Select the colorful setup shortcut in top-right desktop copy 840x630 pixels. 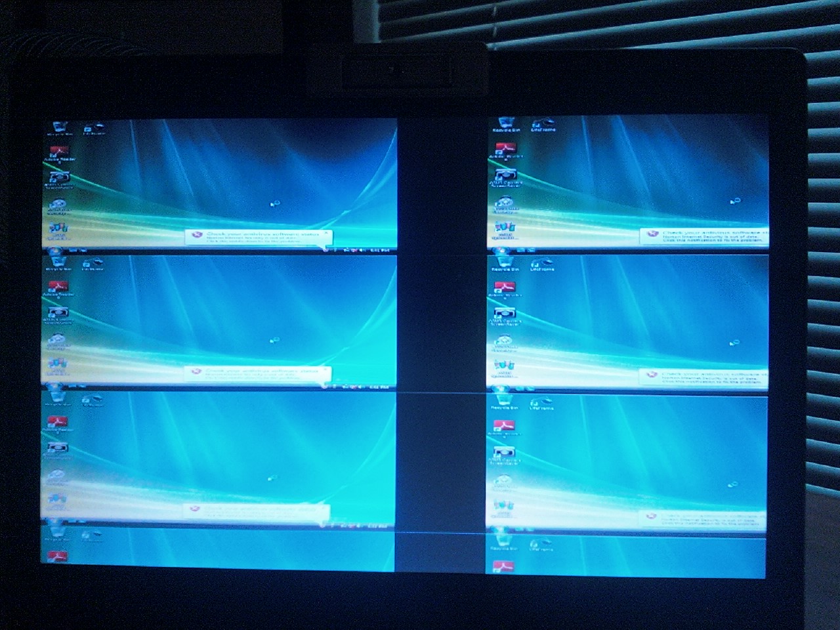coord(505,230)
